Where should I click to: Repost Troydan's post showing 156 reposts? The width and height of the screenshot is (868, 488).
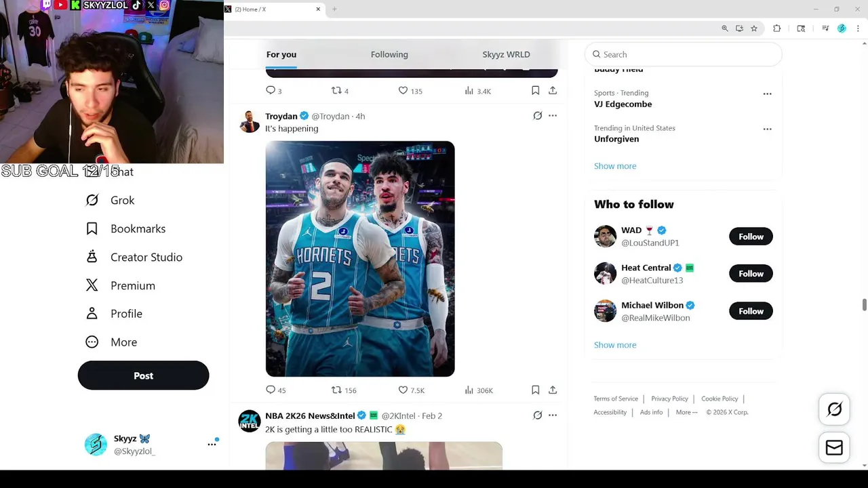pyautogui.click(x=344, y=390)
